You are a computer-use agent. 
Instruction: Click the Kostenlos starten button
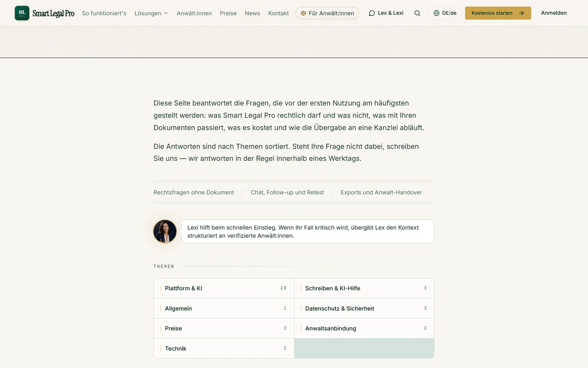pyautogui.click(x=498, y=13)
